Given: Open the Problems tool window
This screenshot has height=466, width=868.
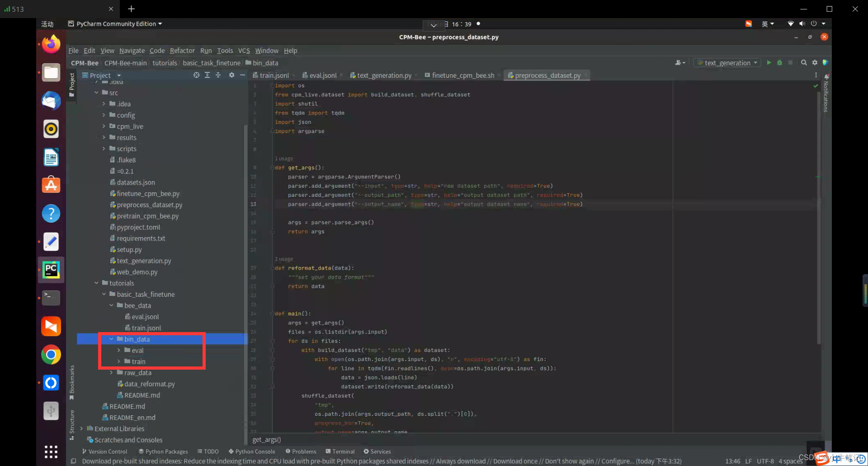Looking at the screenshot, I should click(x=301, y=452).
